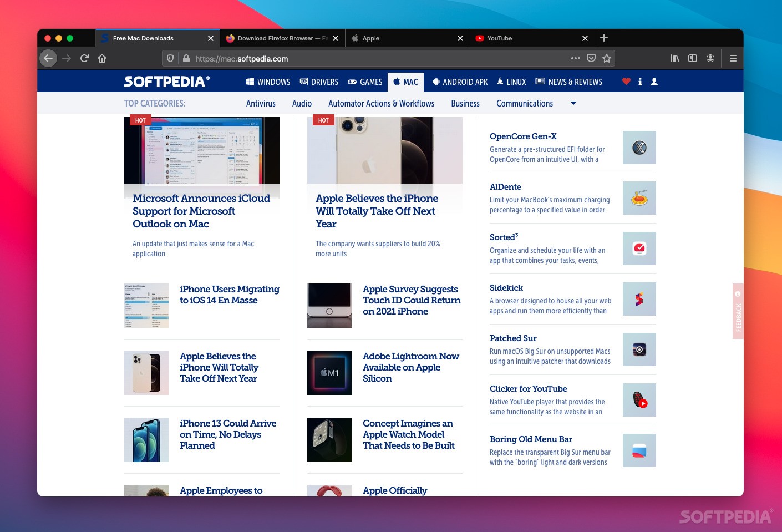Screen dimensions: 782x532
Task: Expand more top categories dropdown arrow
Action: [x=573, y=103]
